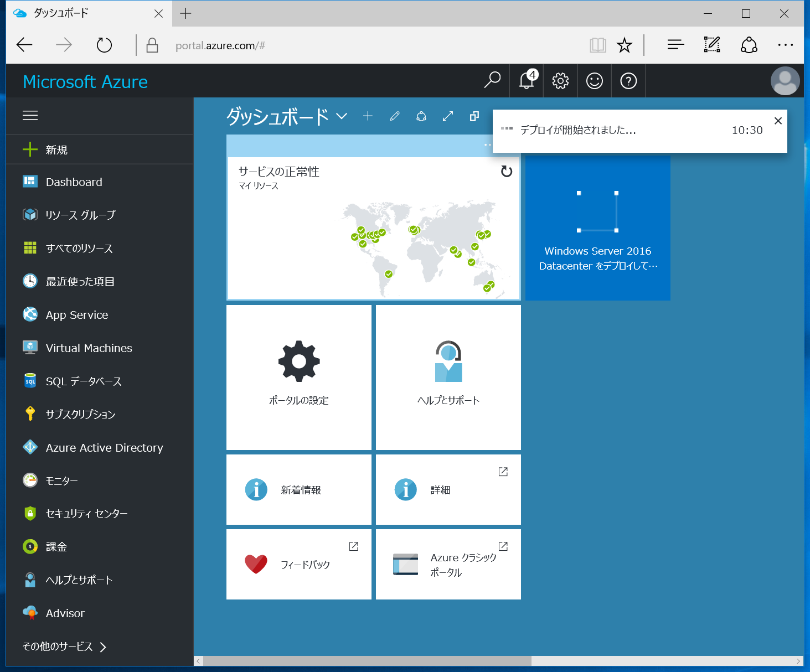Open the Windows Server 2016 Datacenter deploying tile

(598, 228)
